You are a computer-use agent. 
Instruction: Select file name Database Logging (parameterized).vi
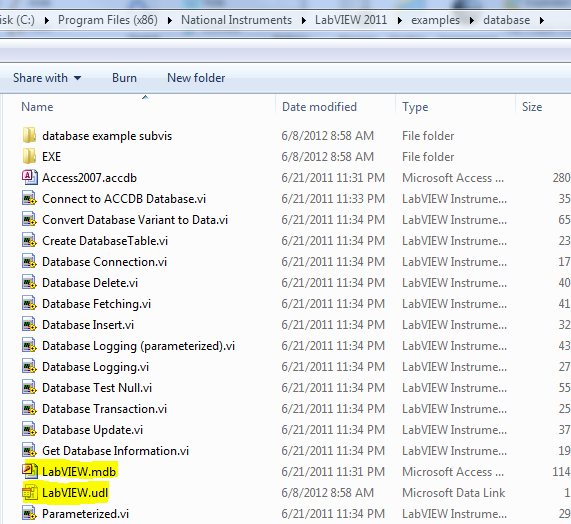[x=139, y=346]
